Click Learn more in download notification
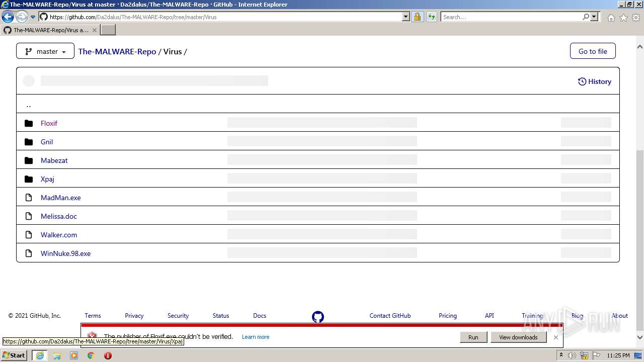This screenshot has width=644, height=362. tap(255, 337)
